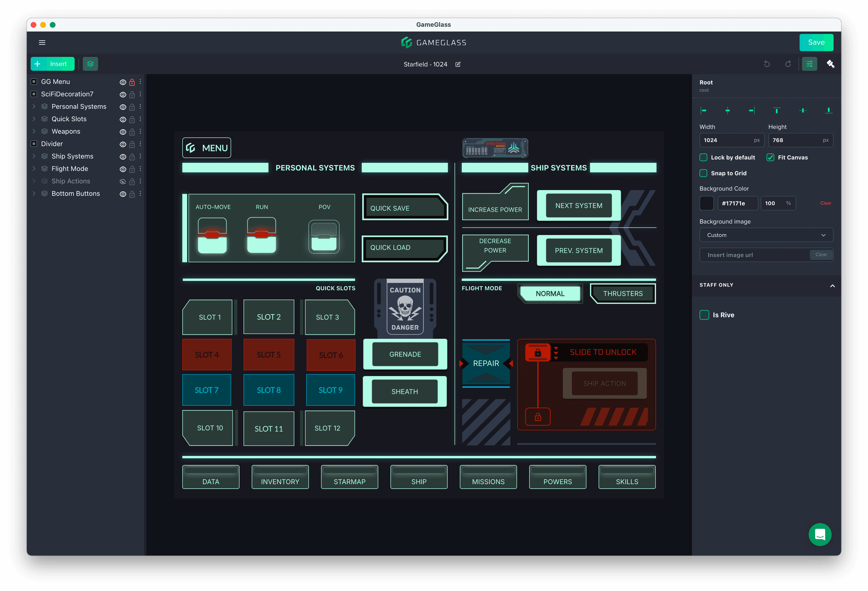Open the chat support bubble

point(820,534)
